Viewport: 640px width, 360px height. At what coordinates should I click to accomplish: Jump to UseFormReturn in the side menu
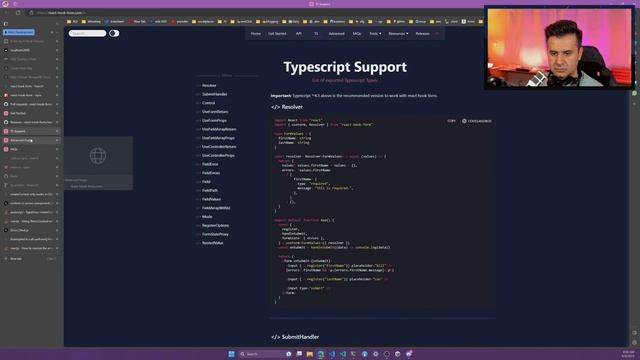coord(215,111)
